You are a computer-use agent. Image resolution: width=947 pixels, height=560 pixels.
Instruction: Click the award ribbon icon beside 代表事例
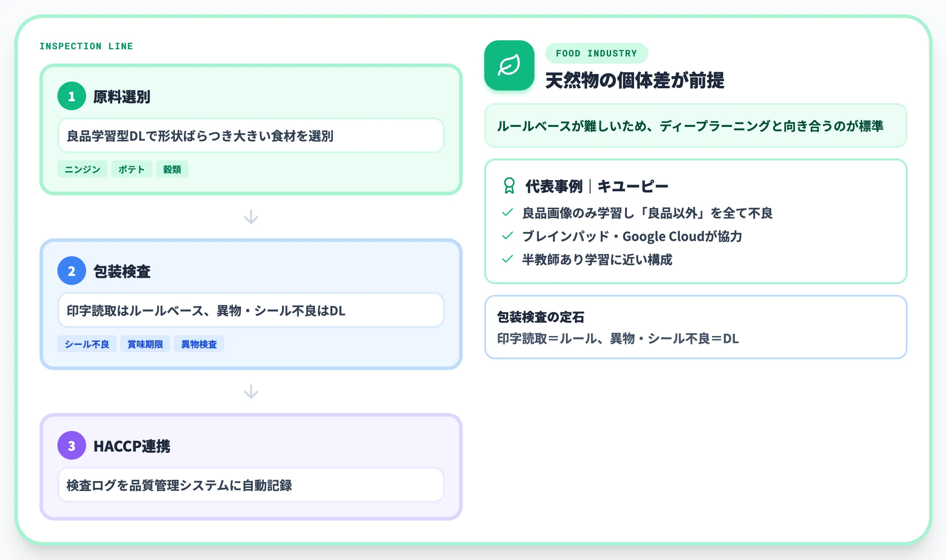[x=509, y=186]
